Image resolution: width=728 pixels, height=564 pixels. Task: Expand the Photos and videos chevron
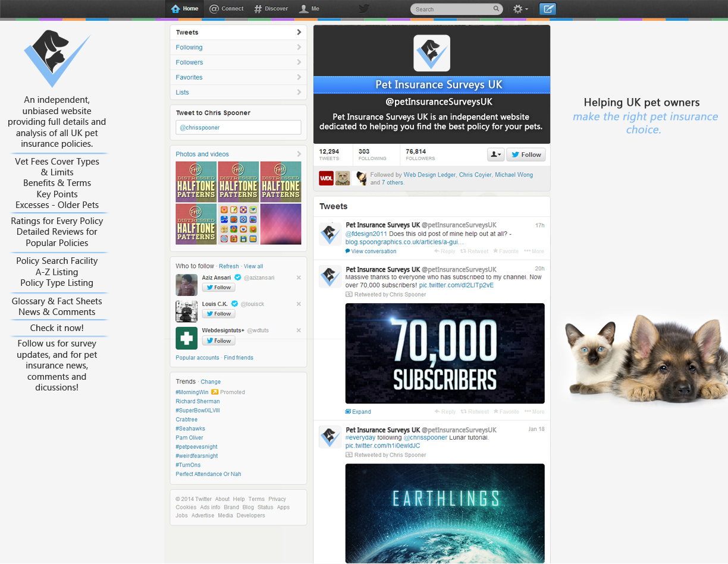point(299,154)
